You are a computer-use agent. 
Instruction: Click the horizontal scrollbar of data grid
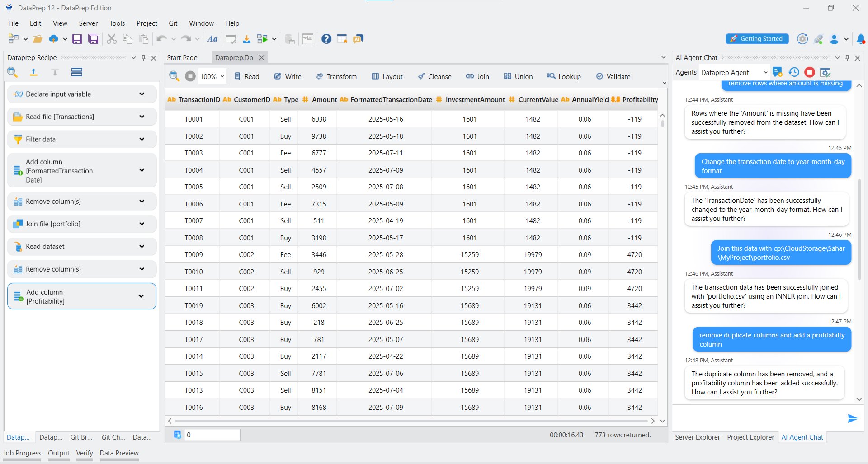pyautogui.click(x=410, y=421)
